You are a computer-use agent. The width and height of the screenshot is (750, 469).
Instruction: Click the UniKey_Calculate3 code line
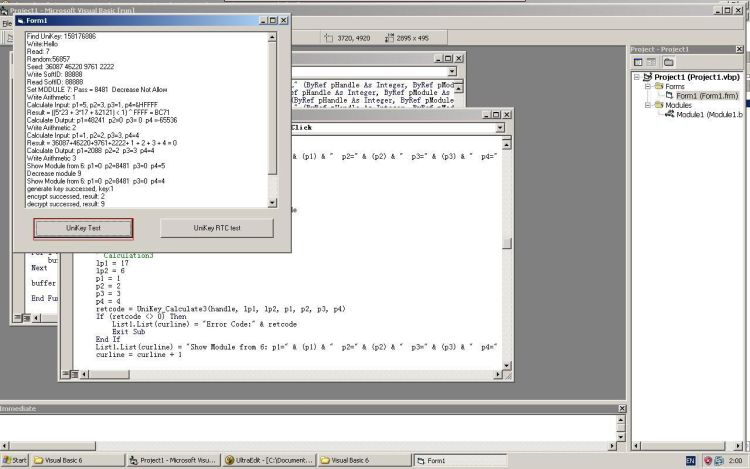[x=221, y=309]
